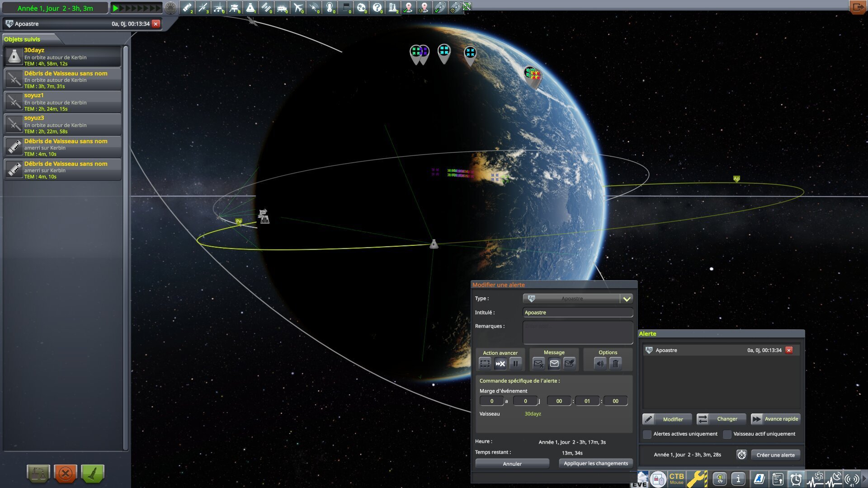Viewport: 868px width, 488px height.
Task: Click the CTB Mouse toolbar button
Action: (676, 479)
